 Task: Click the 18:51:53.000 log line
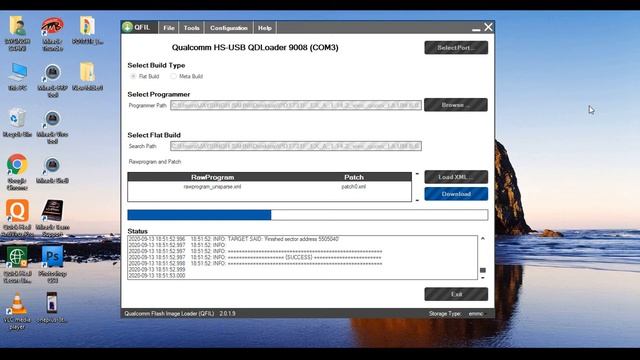(157, 276)
